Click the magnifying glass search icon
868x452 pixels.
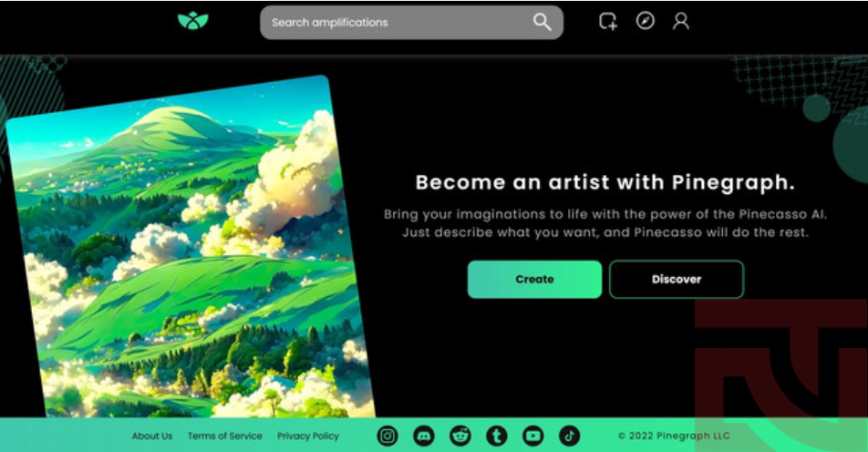pyautogui.click(x=542, y=22)
